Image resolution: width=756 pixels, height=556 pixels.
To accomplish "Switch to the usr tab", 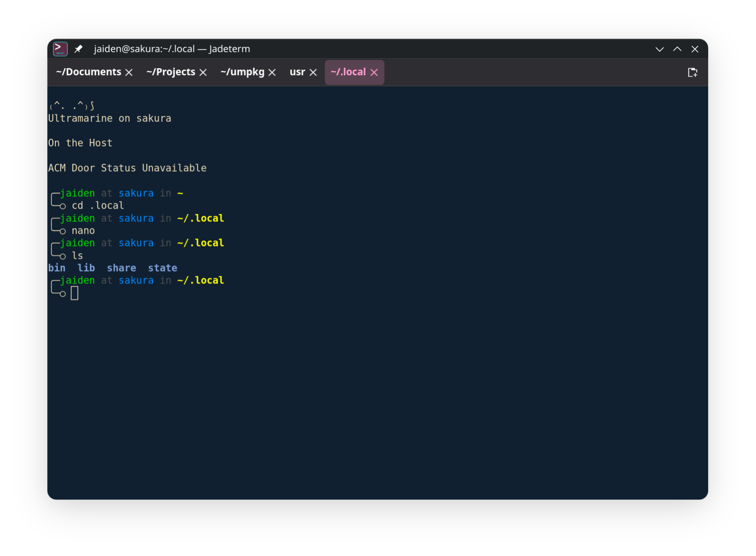I will click(x=297, y=72).
